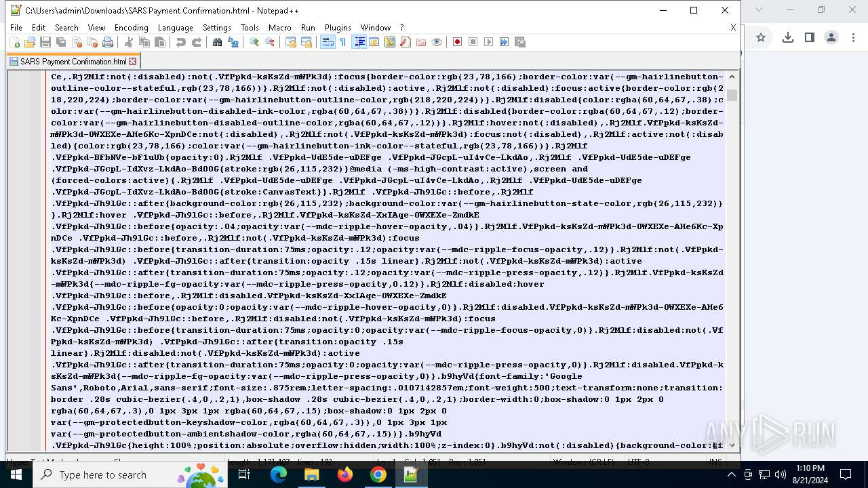Click the Copy toolbar icon
Screen dimensions: 868x488
coord(144,42)
